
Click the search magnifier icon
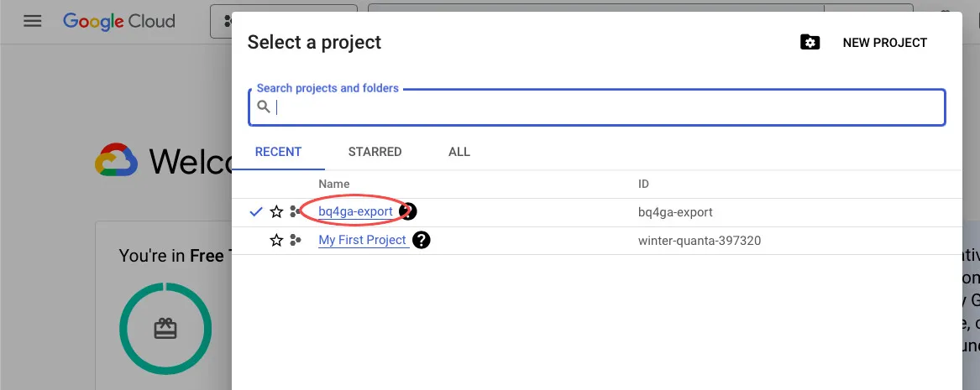coord(264,107)
